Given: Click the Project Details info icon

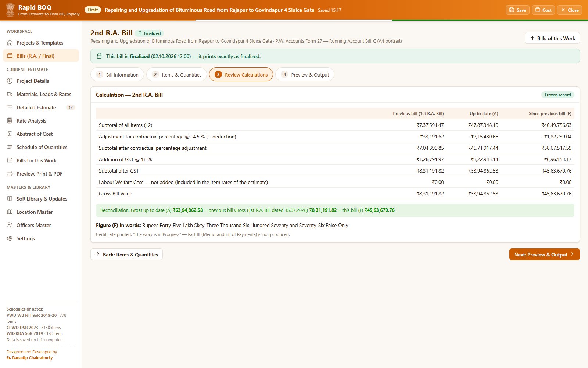Looking at the screenshot, I should (x=10, y=81).
